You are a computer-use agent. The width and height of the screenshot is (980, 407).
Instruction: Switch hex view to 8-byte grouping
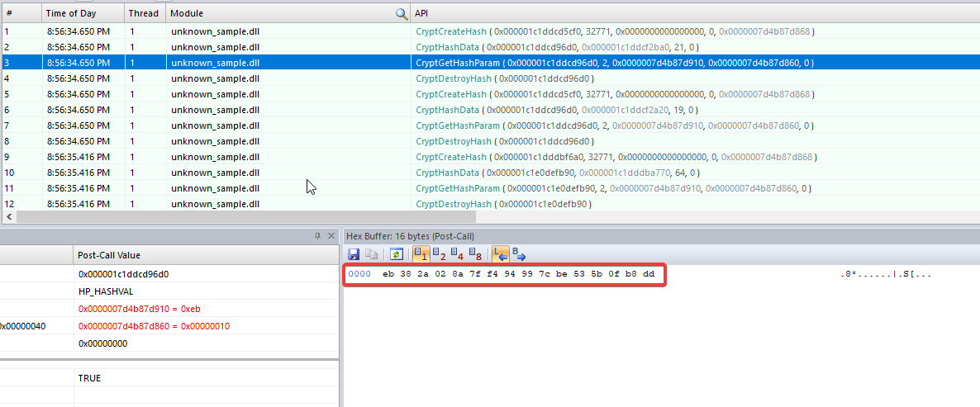(475, 254)
